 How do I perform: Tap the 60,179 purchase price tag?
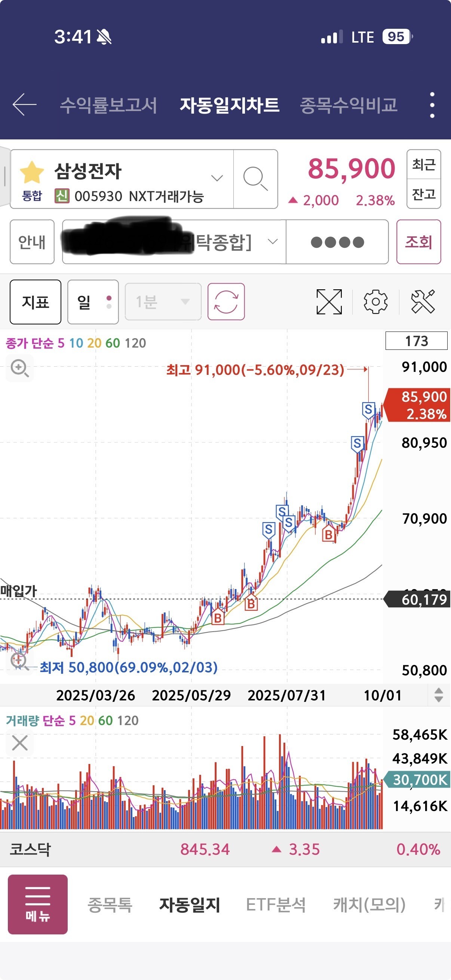tap(417, 600)
